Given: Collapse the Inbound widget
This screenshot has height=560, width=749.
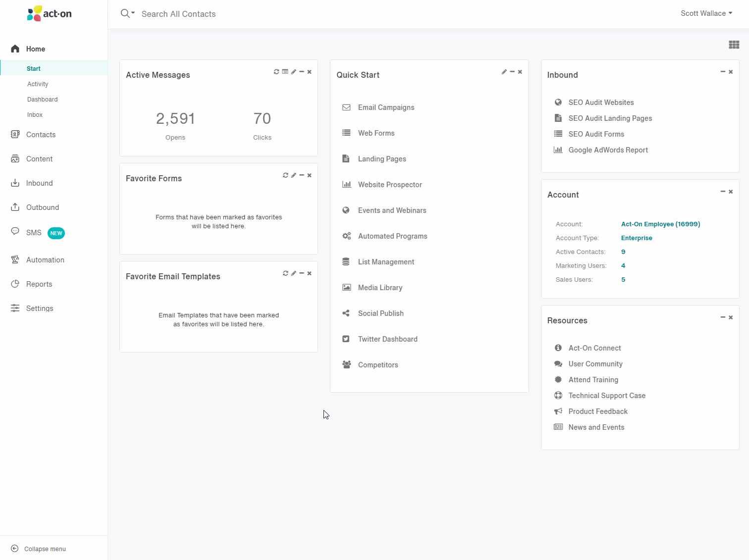Looking at the screenshot, I should [x=723, y=72].
